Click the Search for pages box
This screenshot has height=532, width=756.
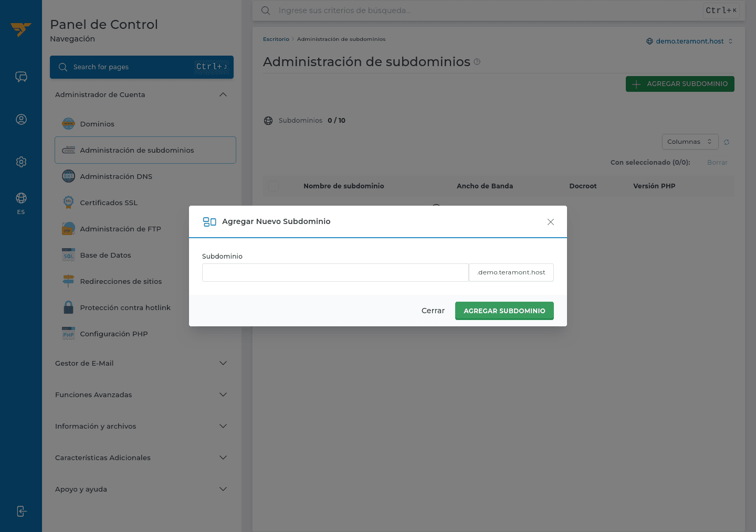pyautogui.click(x=142, y=67)
